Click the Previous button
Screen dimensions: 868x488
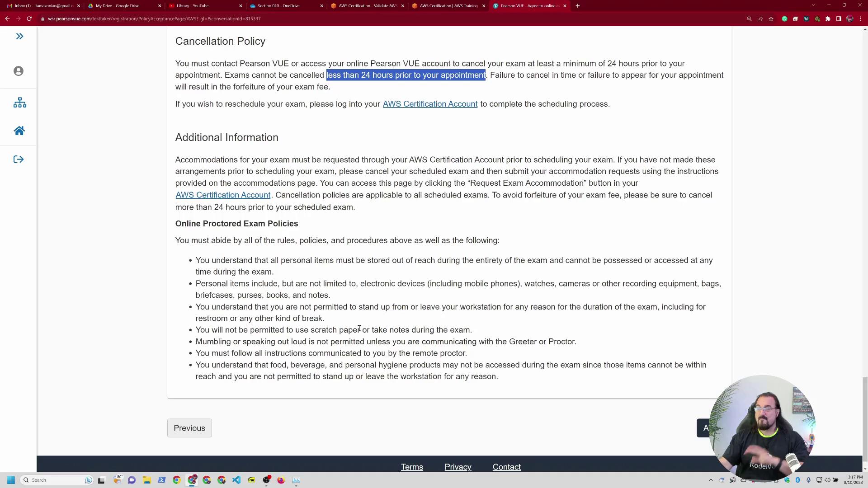[189, 428]
